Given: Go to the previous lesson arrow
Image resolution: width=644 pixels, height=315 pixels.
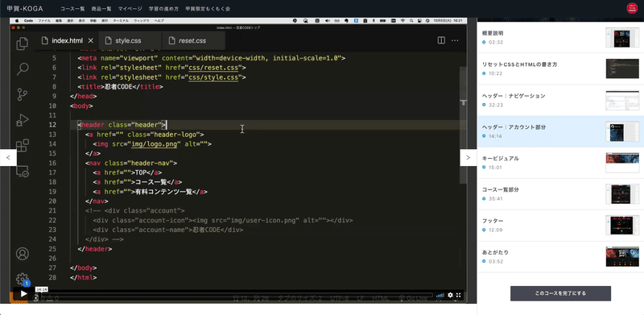Looking at the screenshot, I should point(8,158).
